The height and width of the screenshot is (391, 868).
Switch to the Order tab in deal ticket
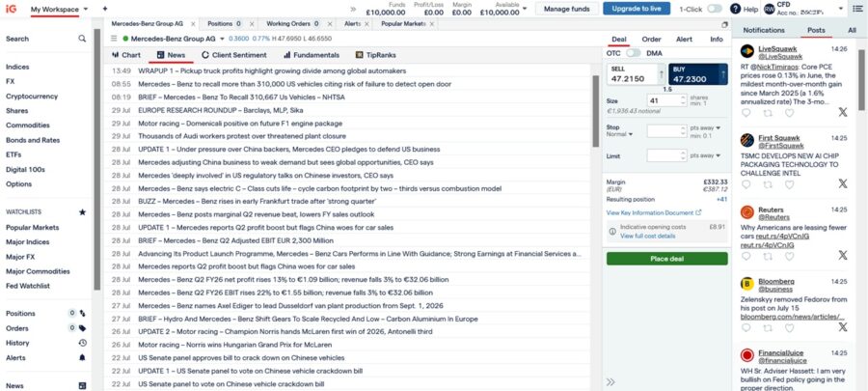click(x=652, y=40)
